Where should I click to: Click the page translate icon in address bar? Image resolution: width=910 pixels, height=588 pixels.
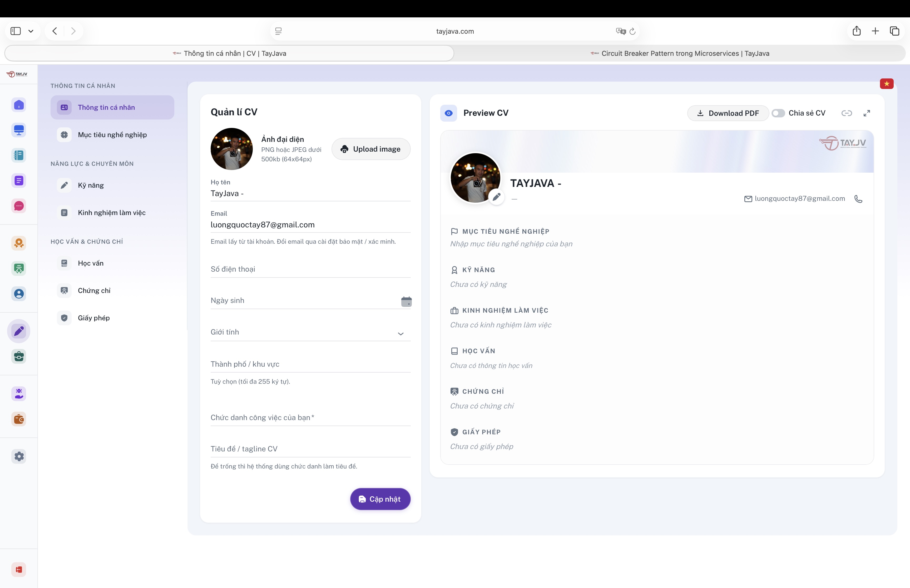(x=621, y=31)
